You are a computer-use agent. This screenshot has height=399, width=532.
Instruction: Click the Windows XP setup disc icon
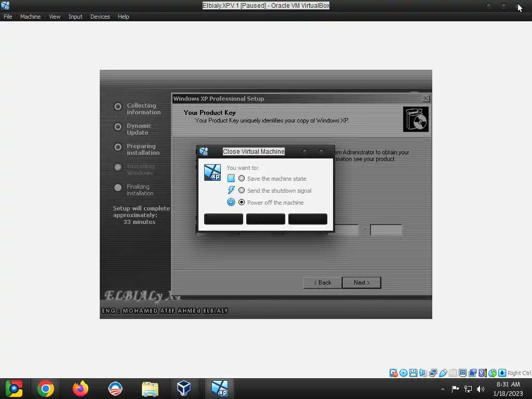pos(416,119)
